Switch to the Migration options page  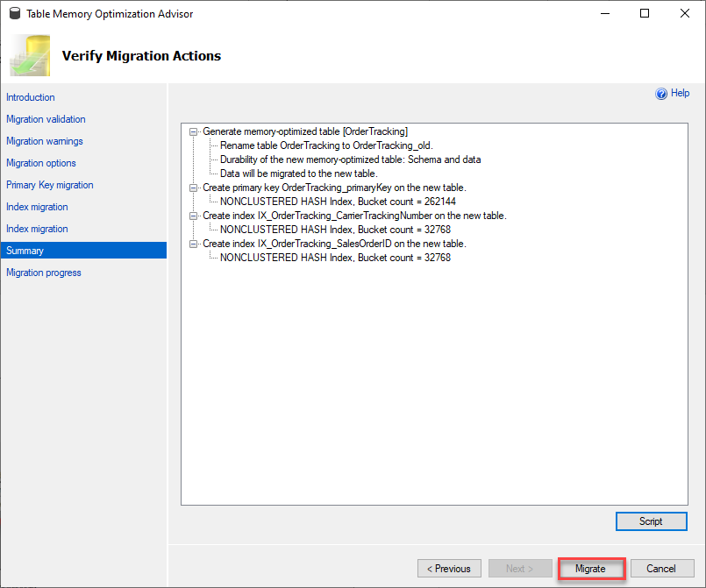click(41, 163)
